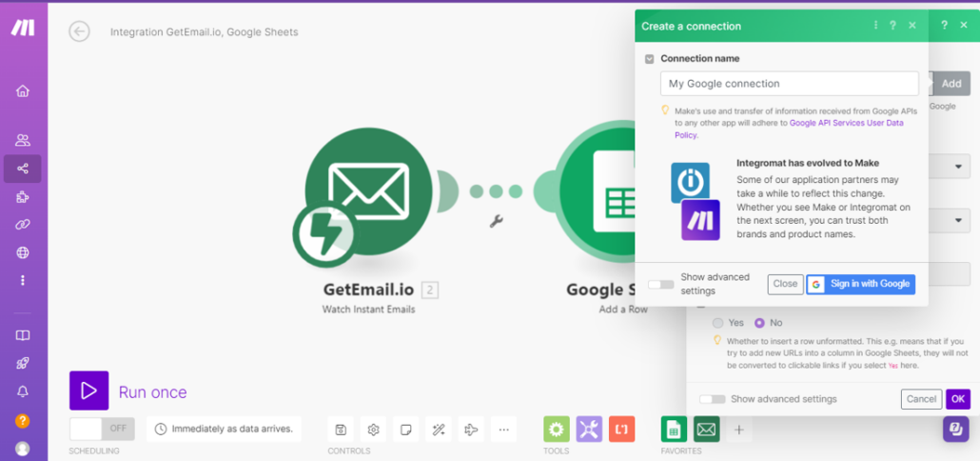Open the More three-dots sidebar menu

click(23, 280)
